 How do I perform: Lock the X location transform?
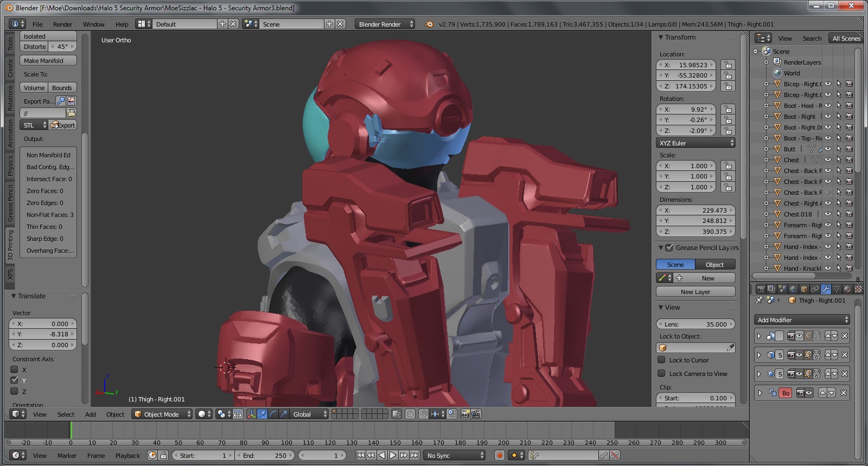728,65
